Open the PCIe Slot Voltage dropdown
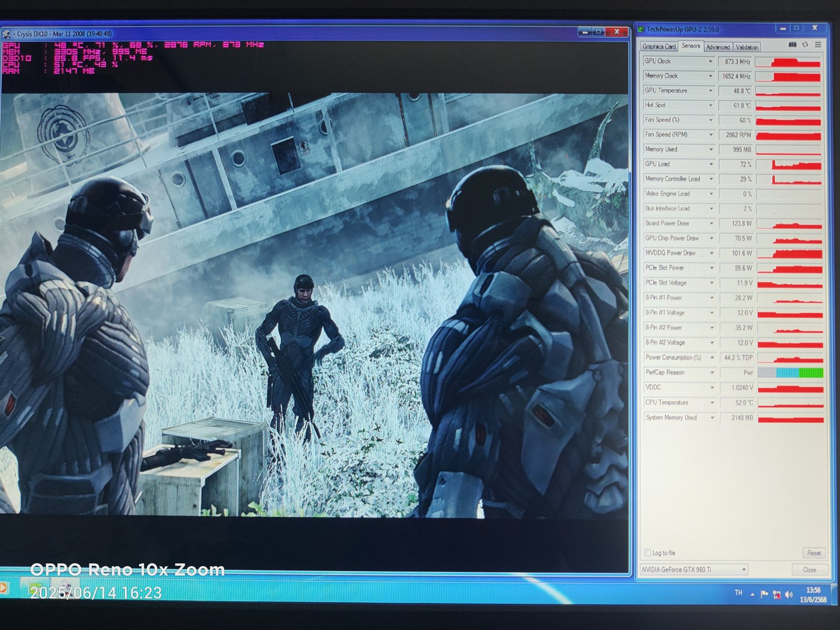Image resolution: width=840 pixels, height=630 pixels. (712, 283)
